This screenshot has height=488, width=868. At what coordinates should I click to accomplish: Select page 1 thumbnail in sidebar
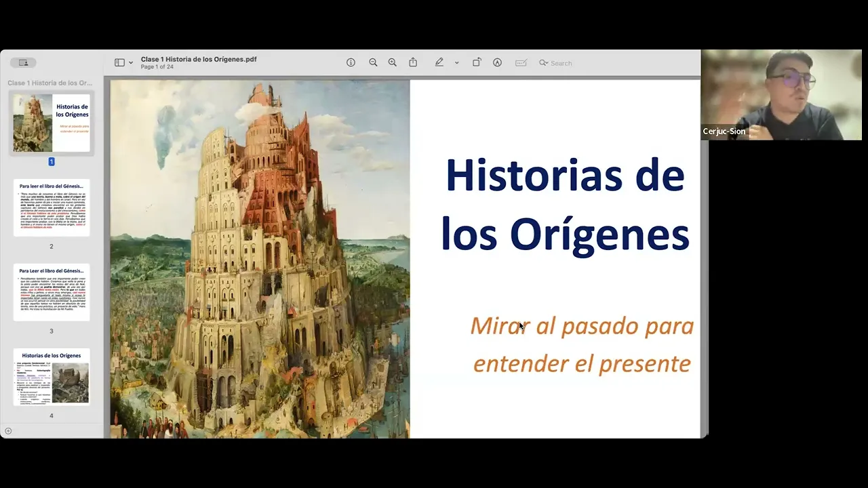[52, 123]
